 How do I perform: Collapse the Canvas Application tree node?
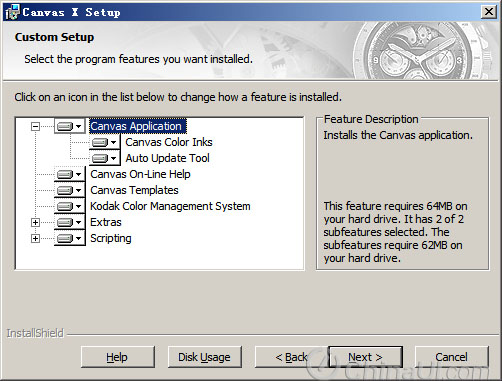[x=35, y=126]
